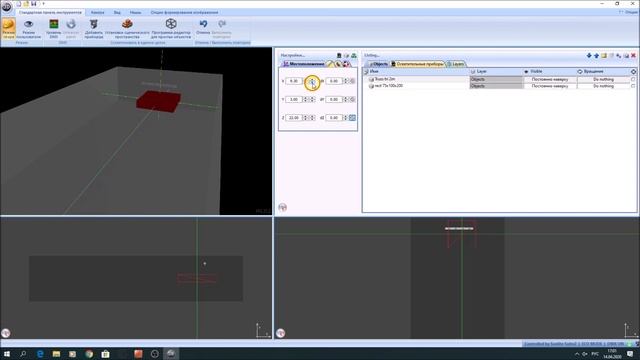Sort by the Имя column header
This screenshot has height=360, width=640.
[416, 71]
